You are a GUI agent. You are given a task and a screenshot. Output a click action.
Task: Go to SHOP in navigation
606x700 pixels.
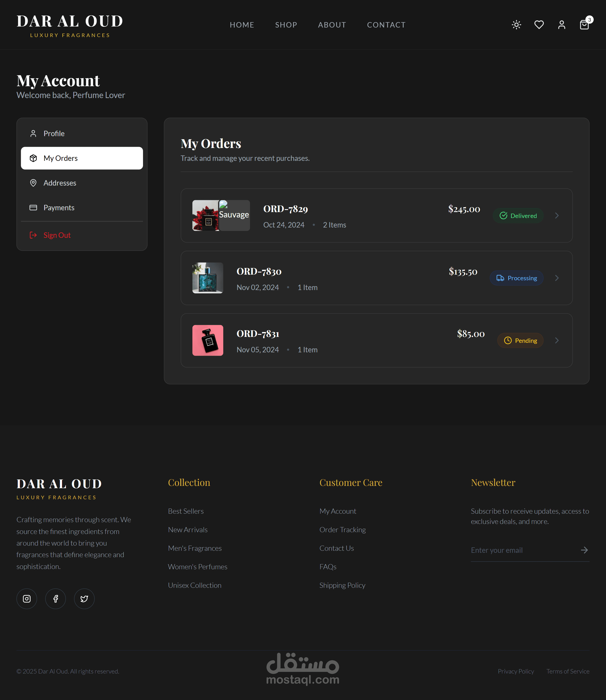click(286, 25)
